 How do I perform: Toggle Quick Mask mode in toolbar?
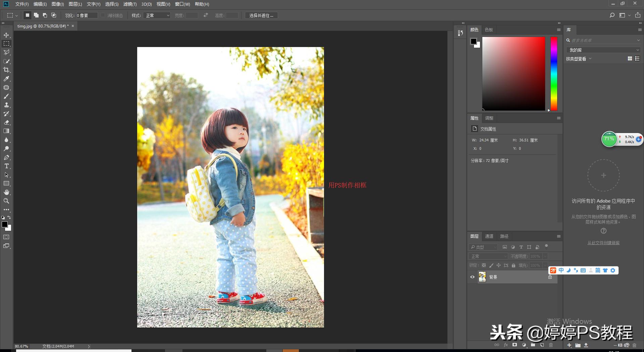click(6, 237)
